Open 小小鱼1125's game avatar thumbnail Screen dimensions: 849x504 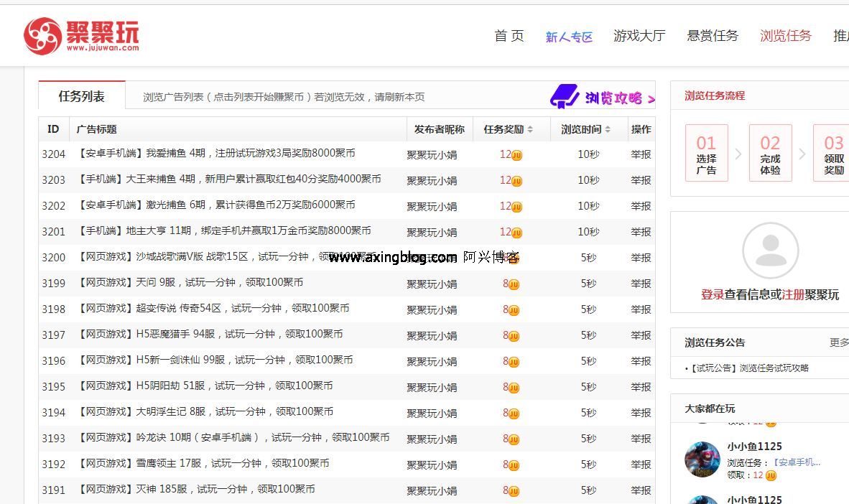point(702,459)
